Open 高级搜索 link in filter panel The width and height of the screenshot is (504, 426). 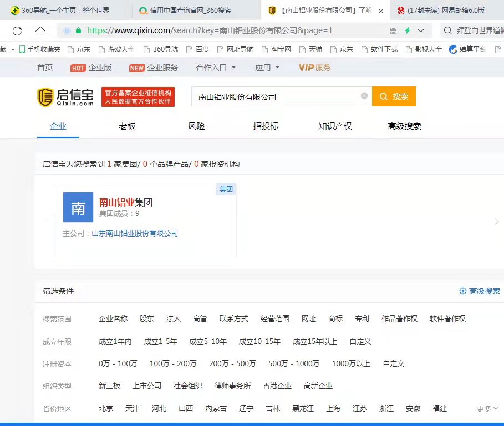click(x=480, y=291)
